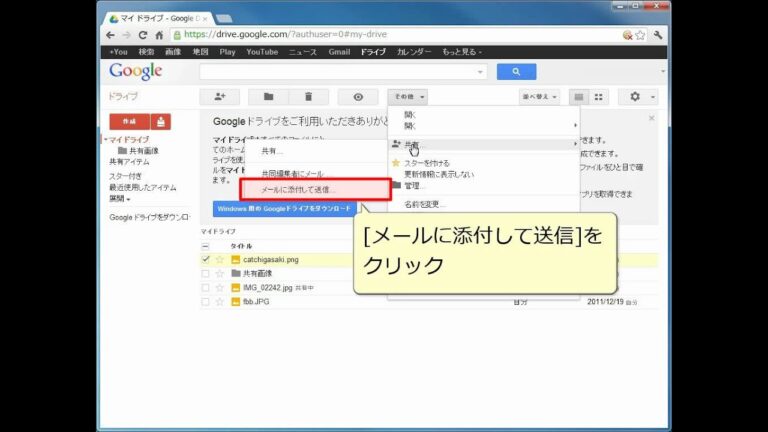
Task: Star the fbb.JPG file
Action: pyautogui.click(x=220, y=302)
